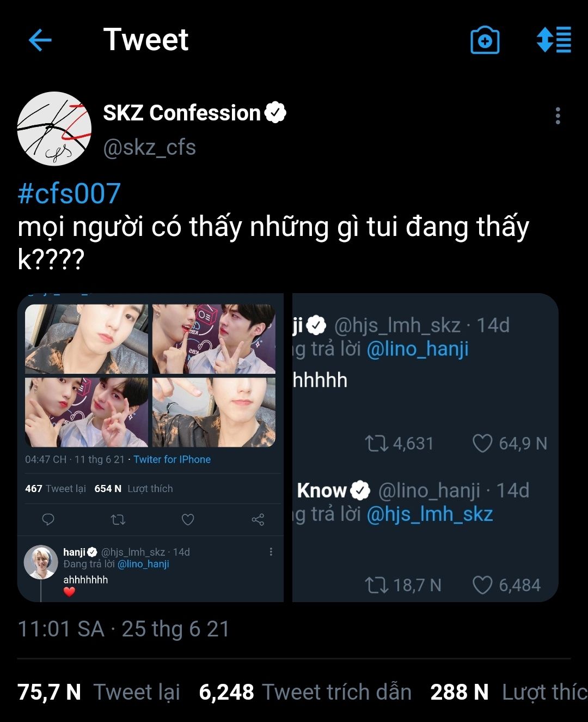Image resolution: width=588 pixels, height=722 pixels.
Task: Tap share icon in embedded tweet
Action: click(x=258, y=519)
